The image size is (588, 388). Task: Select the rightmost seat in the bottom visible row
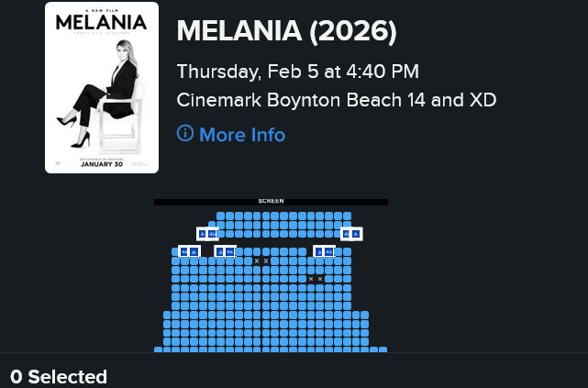tap(383, 349)
